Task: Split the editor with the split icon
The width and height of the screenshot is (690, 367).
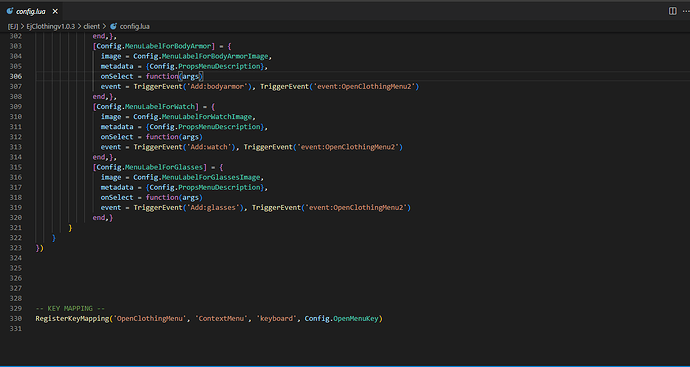Action: tap(672, 11)
